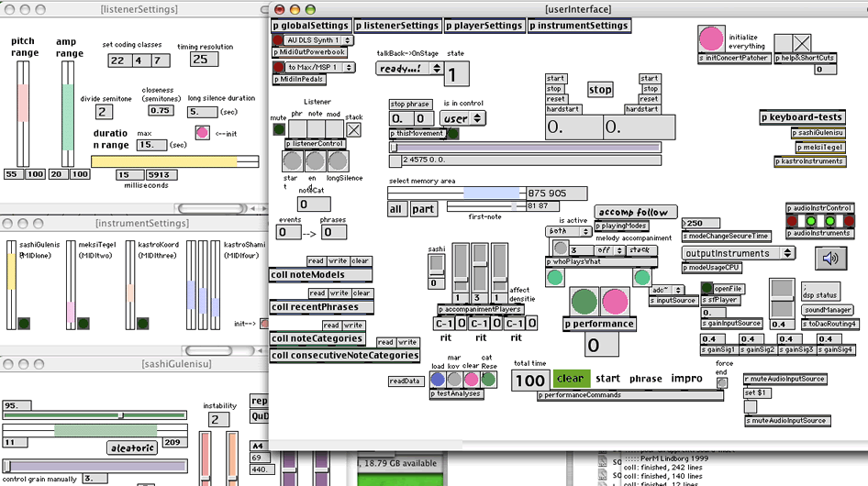
Task: Open the to Max/MSP 1 dropdown
Action: tap(319, 67)
